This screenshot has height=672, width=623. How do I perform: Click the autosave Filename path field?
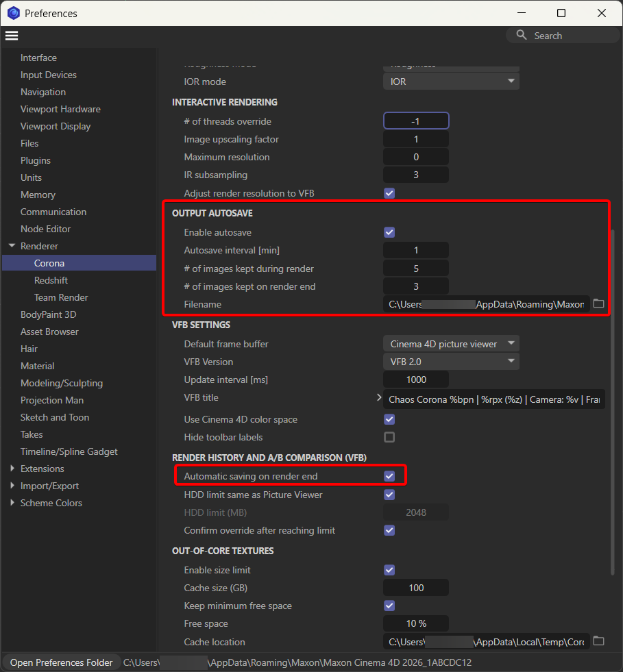[487, 304]
